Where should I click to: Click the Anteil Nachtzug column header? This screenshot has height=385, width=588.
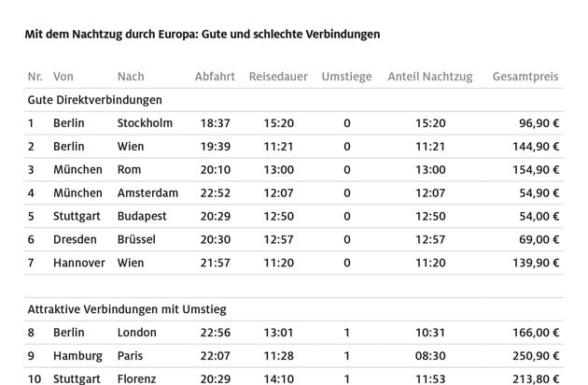click(x=430, y=77)
